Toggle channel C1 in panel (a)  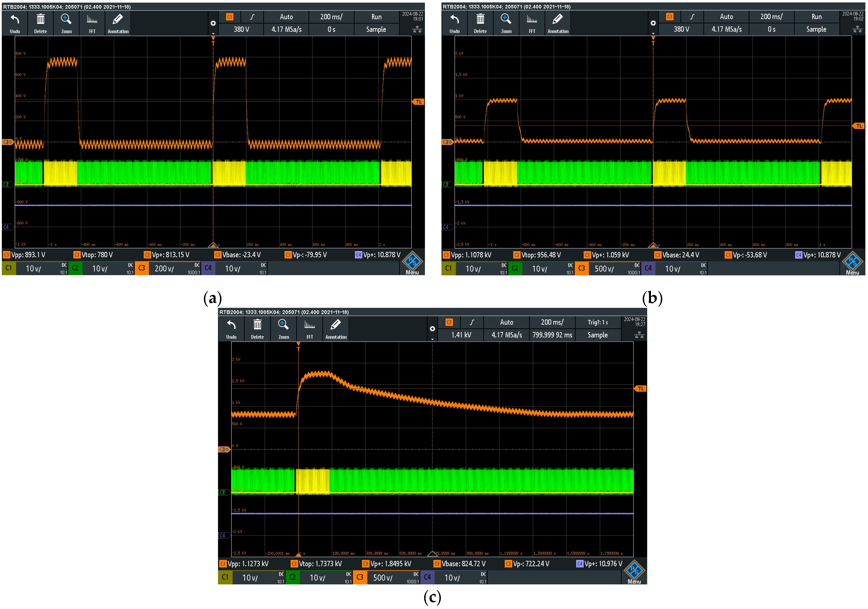[x=9, y=268]
